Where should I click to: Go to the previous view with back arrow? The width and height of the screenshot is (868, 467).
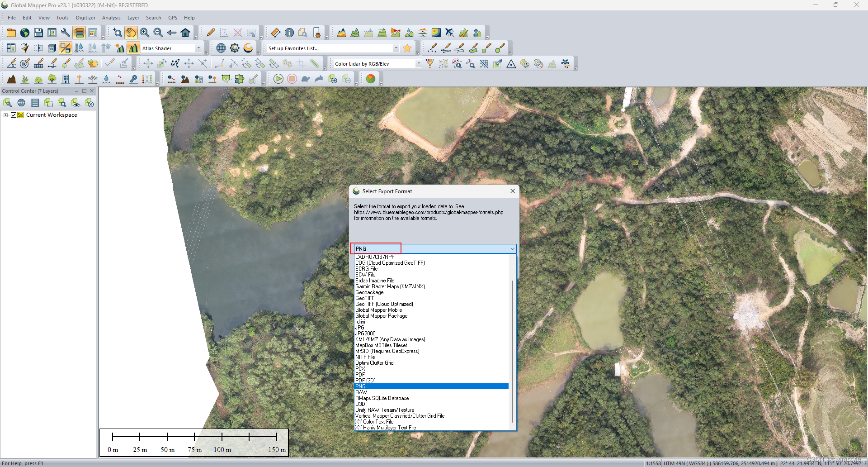tap(172, 33)
